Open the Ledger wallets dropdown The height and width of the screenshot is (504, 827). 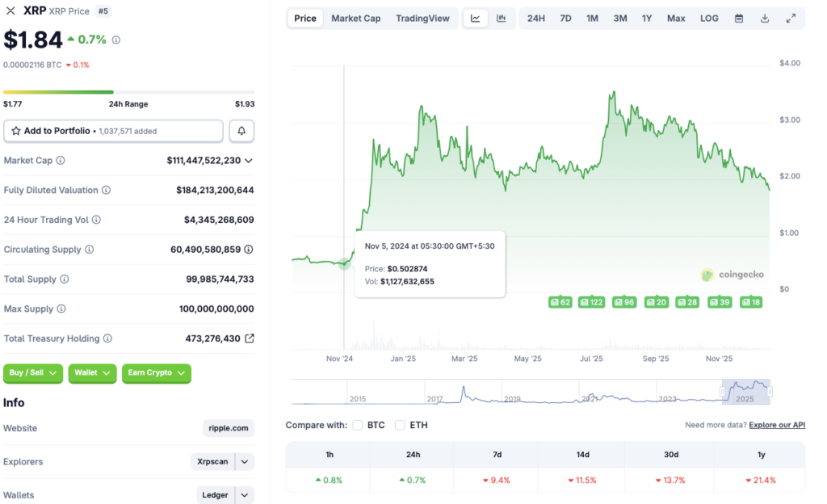tap(225, 494)
